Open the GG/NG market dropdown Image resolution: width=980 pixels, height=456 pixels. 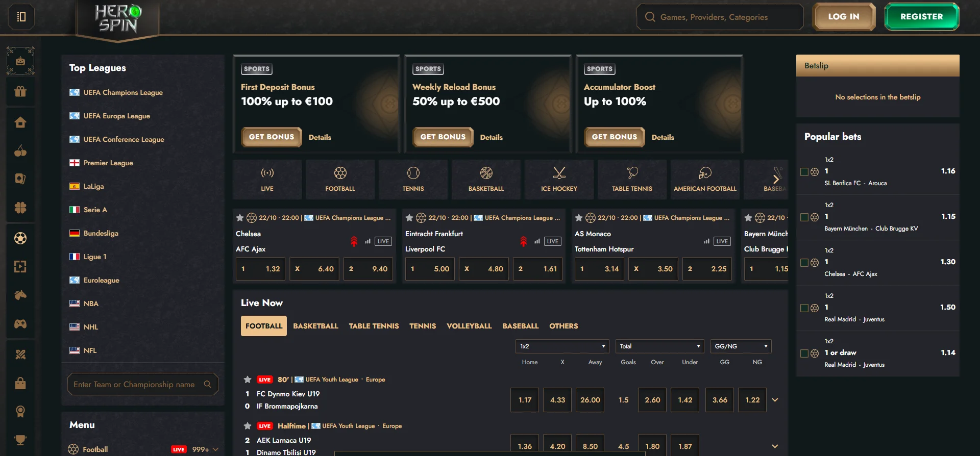[x=741, y=346]
